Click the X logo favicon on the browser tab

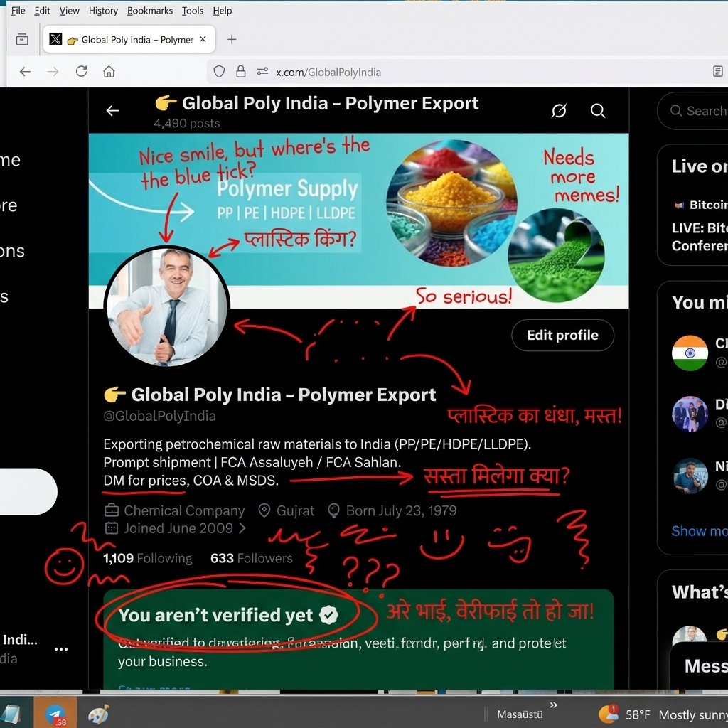point(55,39)
